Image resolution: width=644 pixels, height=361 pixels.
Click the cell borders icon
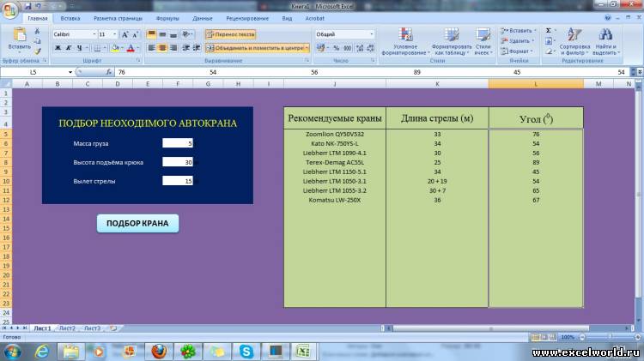click(96, 48)
